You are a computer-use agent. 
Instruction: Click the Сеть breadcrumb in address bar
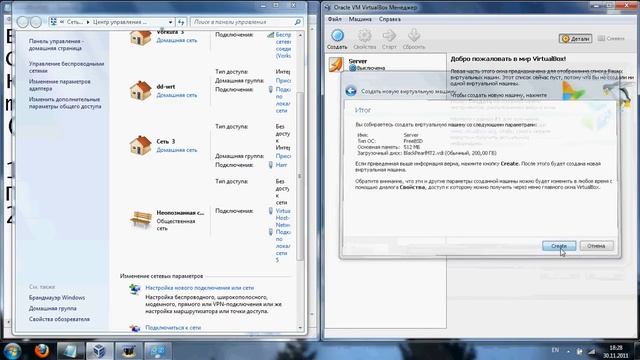pyautogui.click(x=75, y=22)
